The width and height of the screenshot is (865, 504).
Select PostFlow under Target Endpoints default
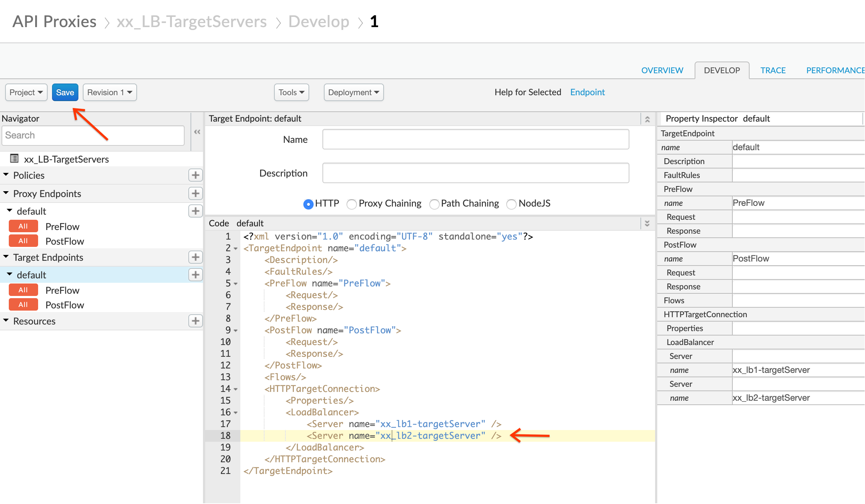(x=65, y=305)
